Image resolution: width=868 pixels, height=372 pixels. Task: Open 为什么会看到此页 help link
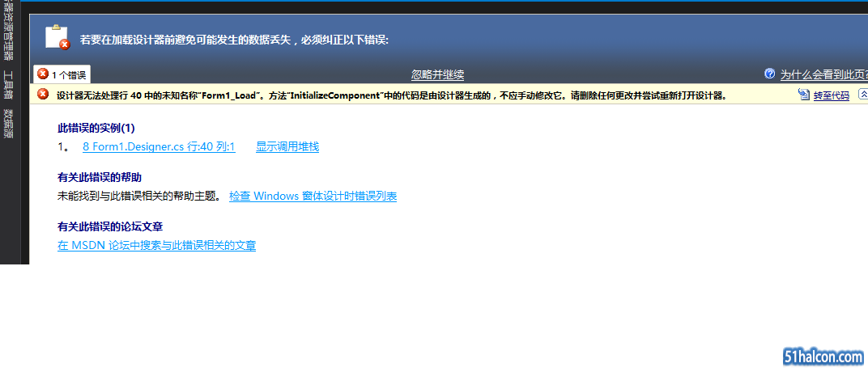[823, 75]
